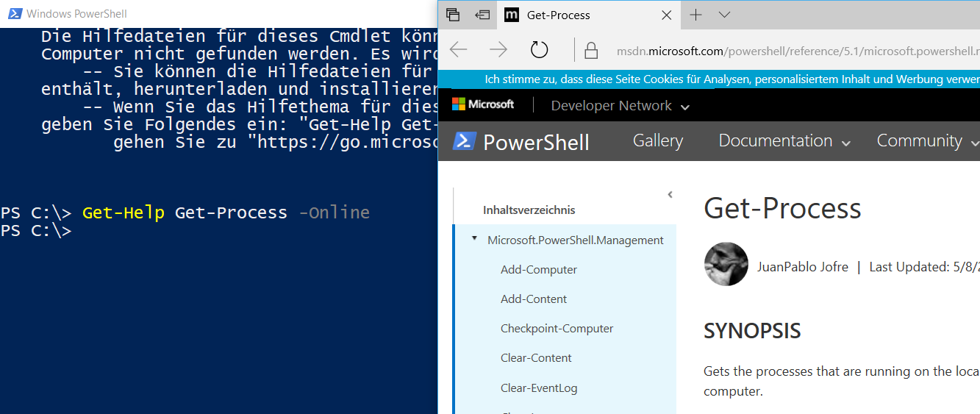Expand the Documentation menu

(x=784, y=140)
